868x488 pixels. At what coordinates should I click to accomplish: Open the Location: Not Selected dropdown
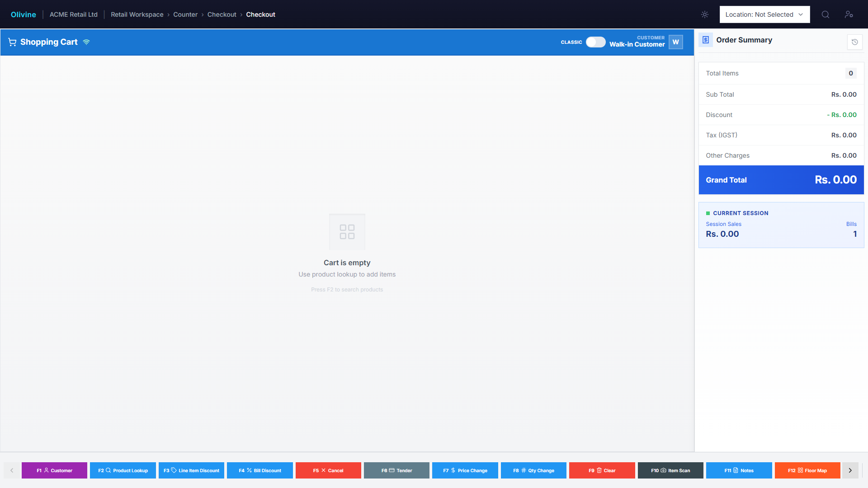coord(764,14)
